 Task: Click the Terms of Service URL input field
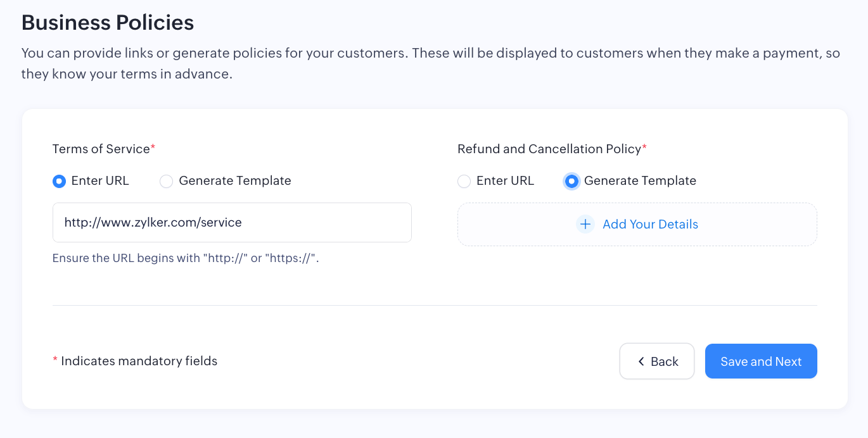pyautogui.click(x=232, y=222)
